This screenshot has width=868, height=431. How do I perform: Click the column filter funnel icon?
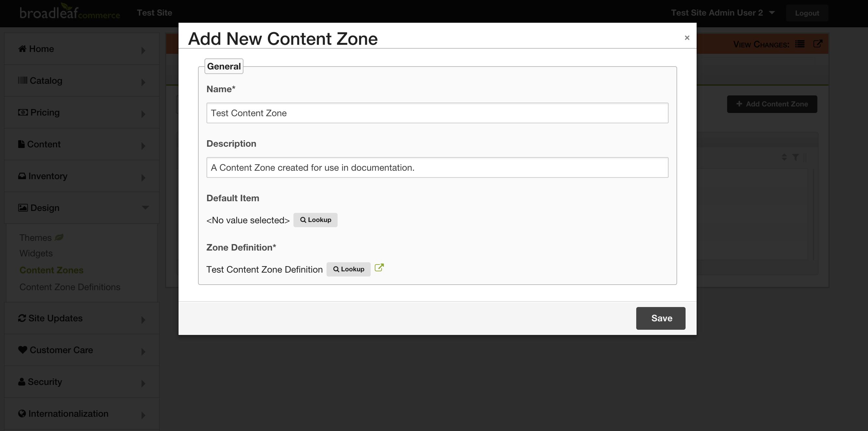point(795,157)
